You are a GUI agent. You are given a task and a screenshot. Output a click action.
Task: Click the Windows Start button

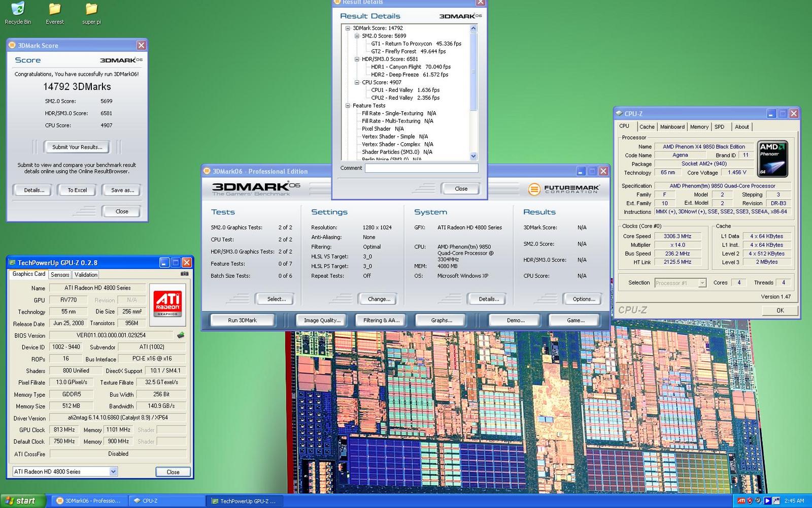pyautogui.click(x=23, y=501)
